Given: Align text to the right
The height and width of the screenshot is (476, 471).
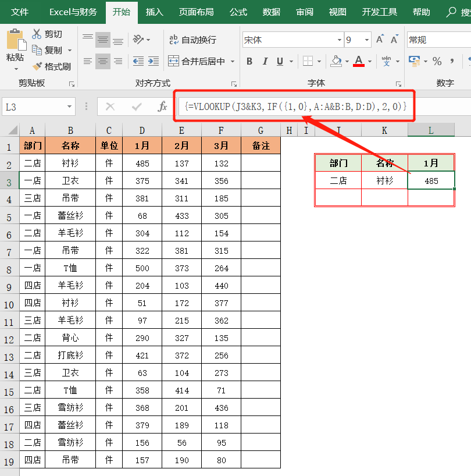Looking at the screenshot, I should [x=118, y=61].
